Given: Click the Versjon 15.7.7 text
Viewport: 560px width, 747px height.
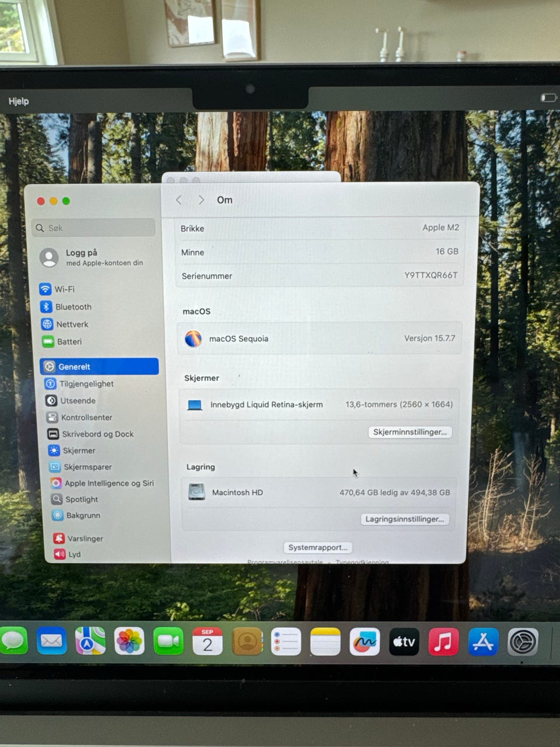Looking at the screenshot, I should click(430, 338).
